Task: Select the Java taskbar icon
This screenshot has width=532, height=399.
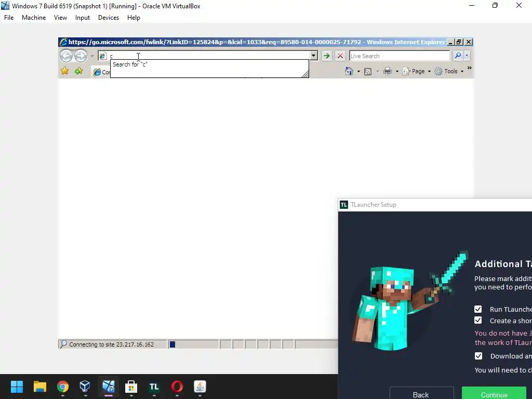Action: [x=200, y=387]
